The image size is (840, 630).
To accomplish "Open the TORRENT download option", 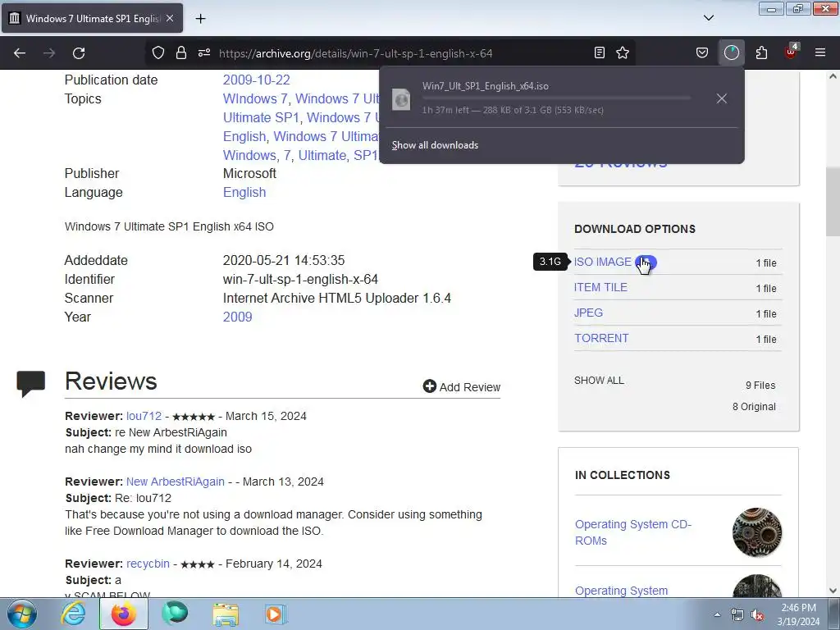I will [x=601, y=338].
